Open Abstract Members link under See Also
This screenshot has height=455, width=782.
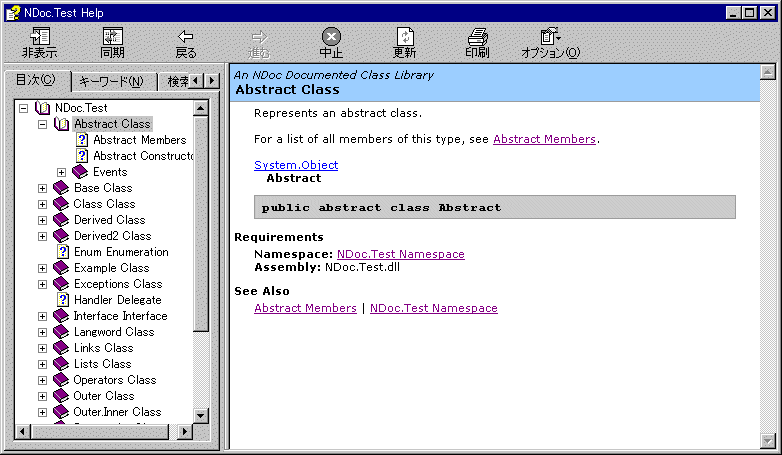coord(305,308)
